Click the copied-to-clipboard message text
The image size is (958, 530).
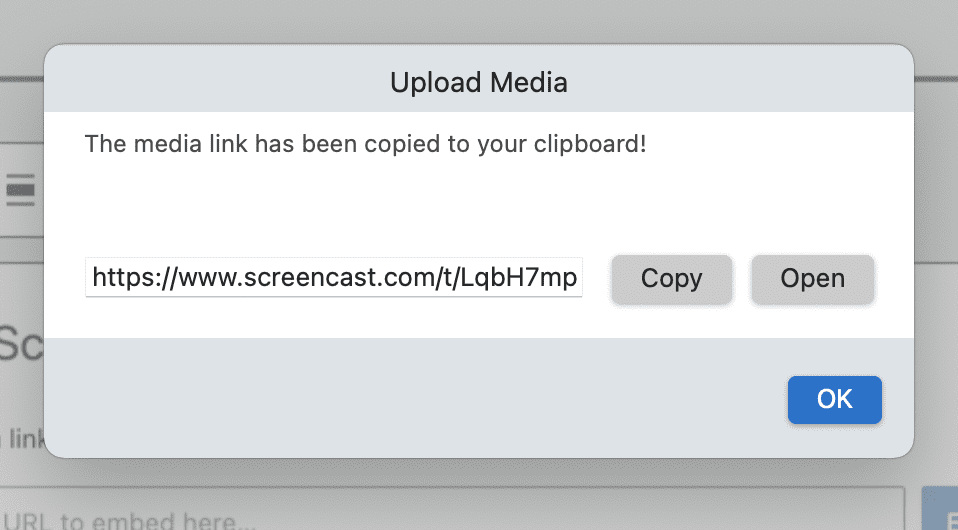point(366,144)
